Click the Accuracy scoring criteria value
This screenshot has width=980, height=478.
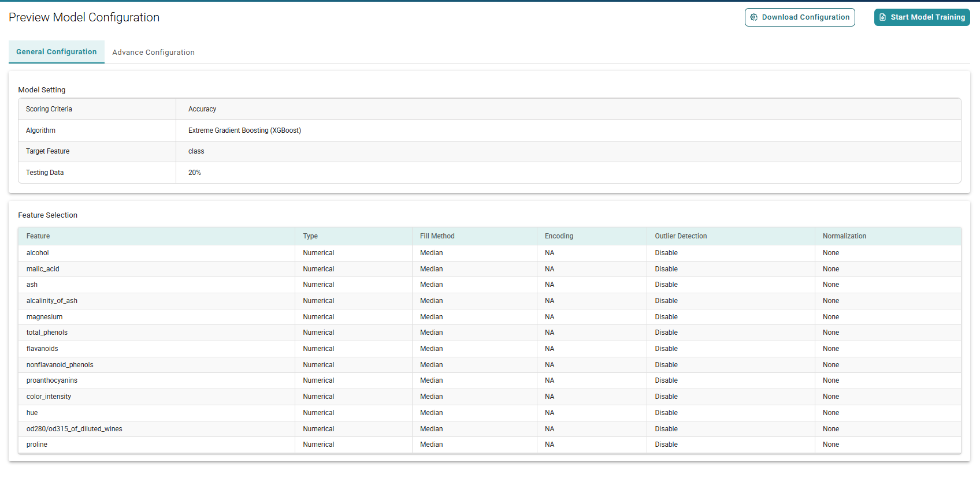(x=202, y=109)
